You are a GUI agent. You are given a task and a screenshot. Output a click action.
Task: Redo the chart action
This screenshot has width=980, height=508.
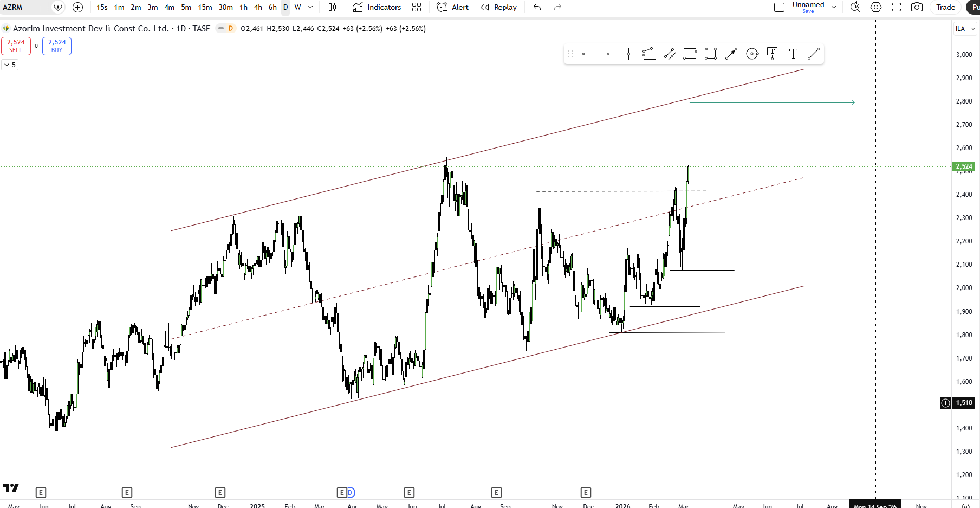click(x=557, y=7)
